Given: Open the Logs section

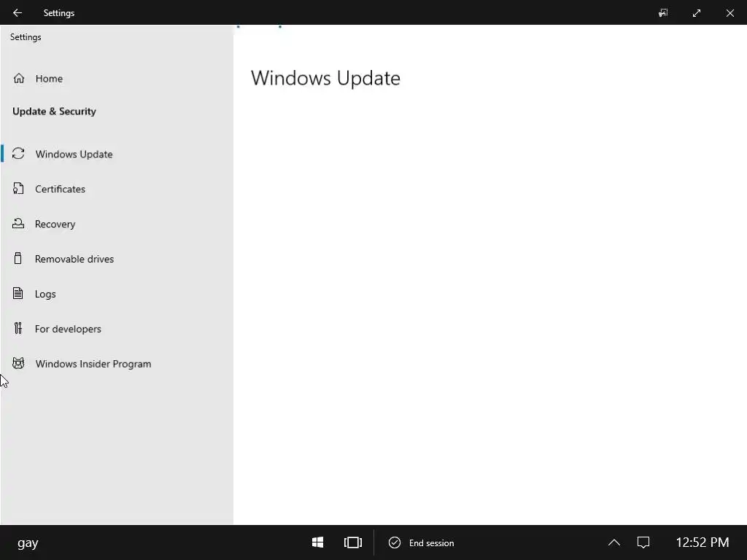Looking at the screenshot, I should [x=117, y=294].
